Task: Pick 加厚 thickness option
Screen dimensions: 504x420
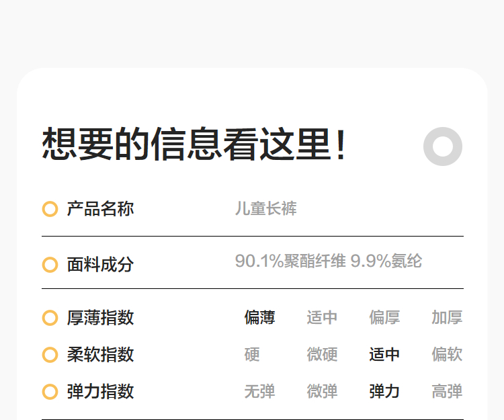Action: click(447, 317)
